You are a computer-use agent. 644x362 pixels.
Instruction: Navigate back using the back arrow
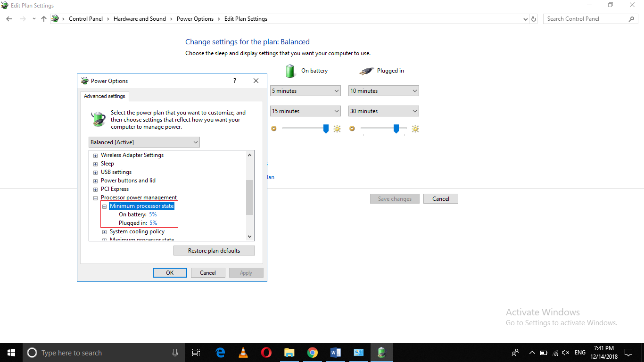[x=8, y=19]
